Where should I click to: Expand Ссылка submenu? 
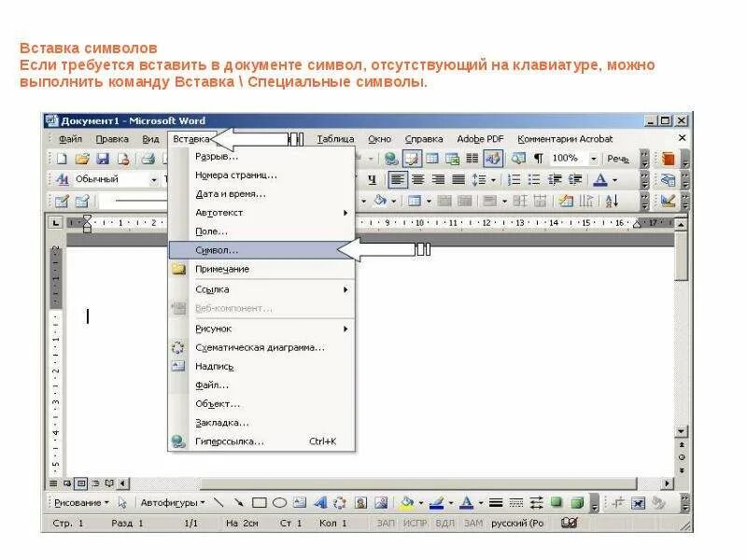click(x=261, y=289)
